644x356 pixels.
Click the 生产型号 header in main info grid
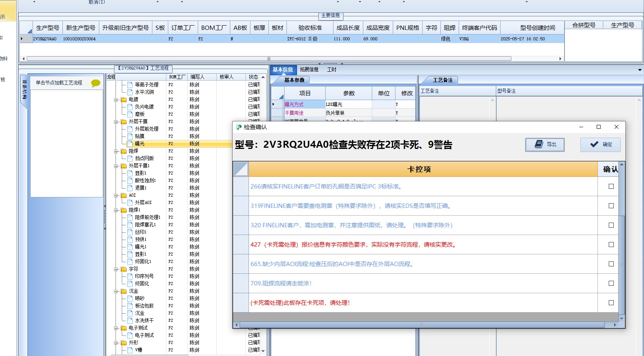(47, 28)
